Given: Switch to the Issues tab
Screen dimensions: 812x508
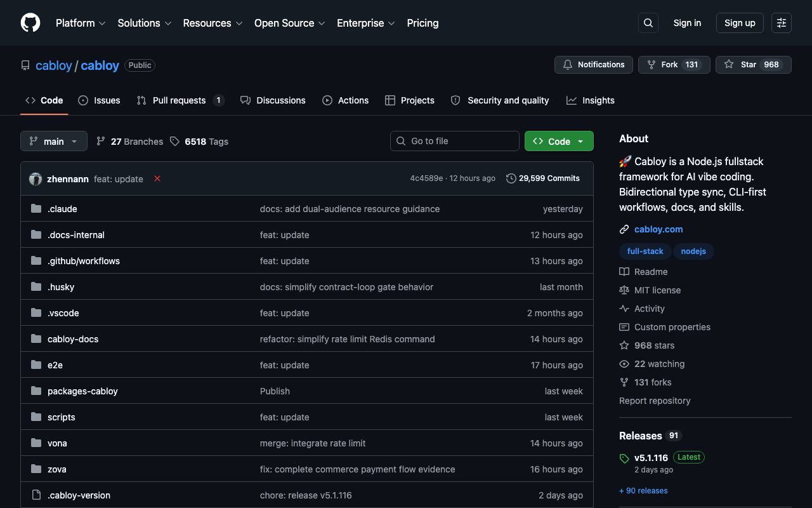Looking at the screenshot, I should 99,100.
